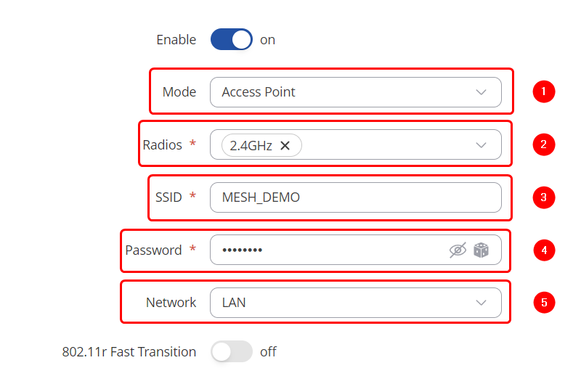Click the red number 2 marker
This screenshot has height=392, width=581.
543,144
